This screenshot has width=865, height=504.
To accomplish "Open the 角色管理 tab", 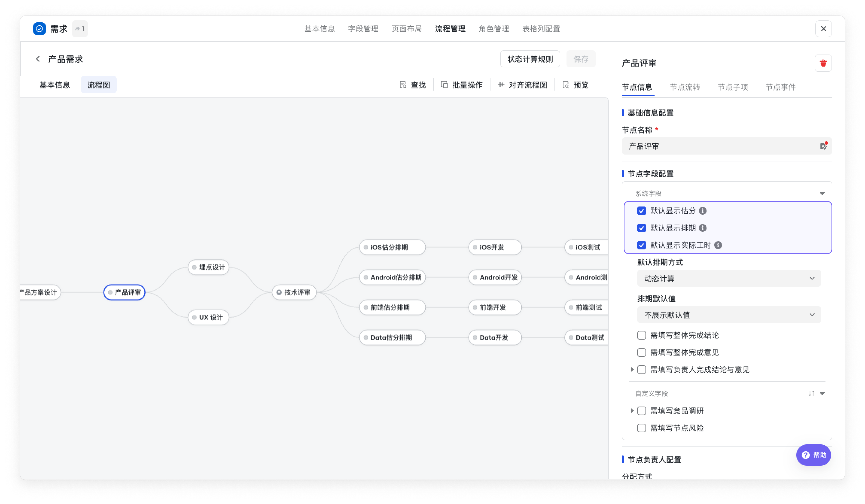I will [494, 29].
